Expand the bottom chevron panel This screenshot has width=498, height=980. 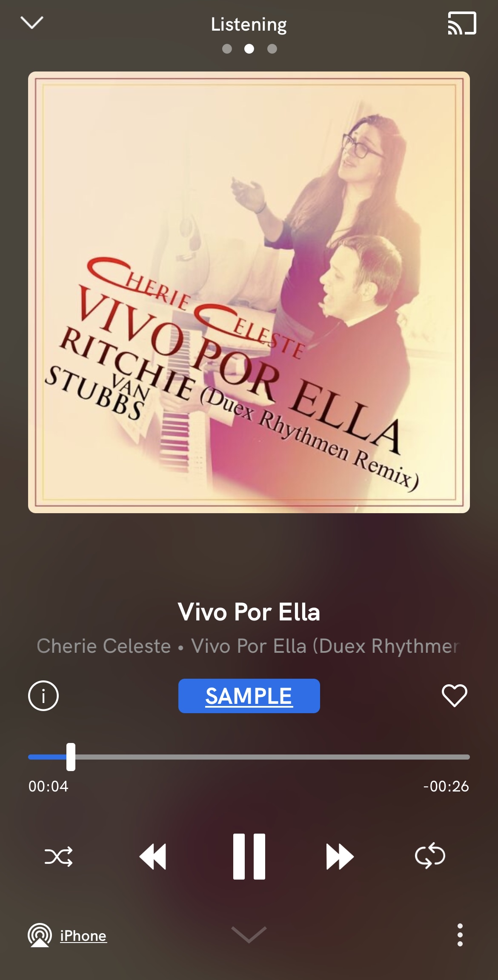(x=249, y=934)
